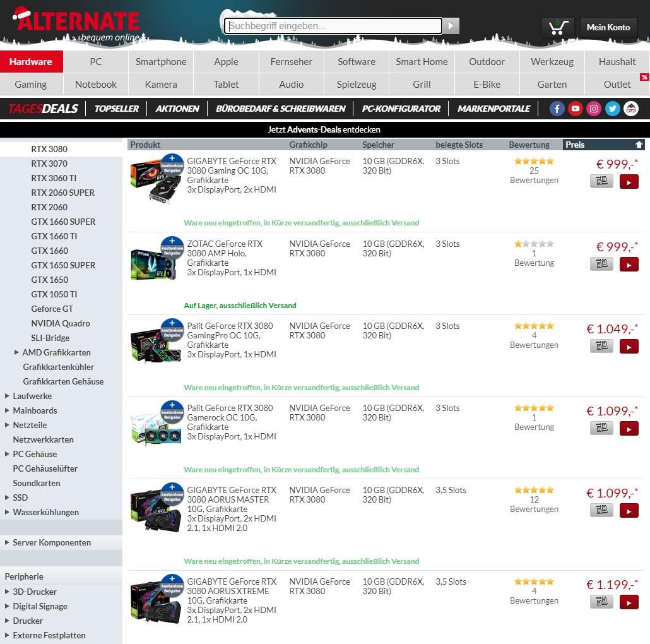Open ALTERNATE's Twitter profile icon
Screen dimensions: 650x644
(x=612, y=109)
